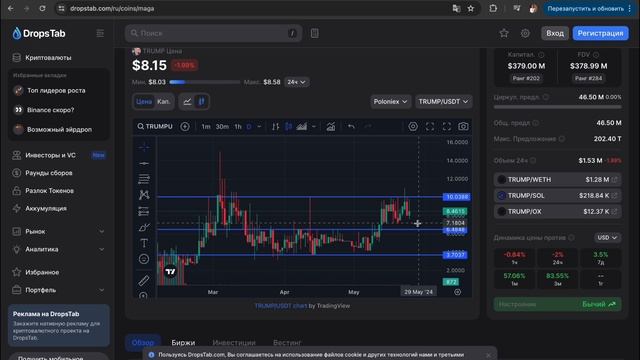Undo the last chart action
This screenshot has width=640, height=360.
[x=351, y=127]
